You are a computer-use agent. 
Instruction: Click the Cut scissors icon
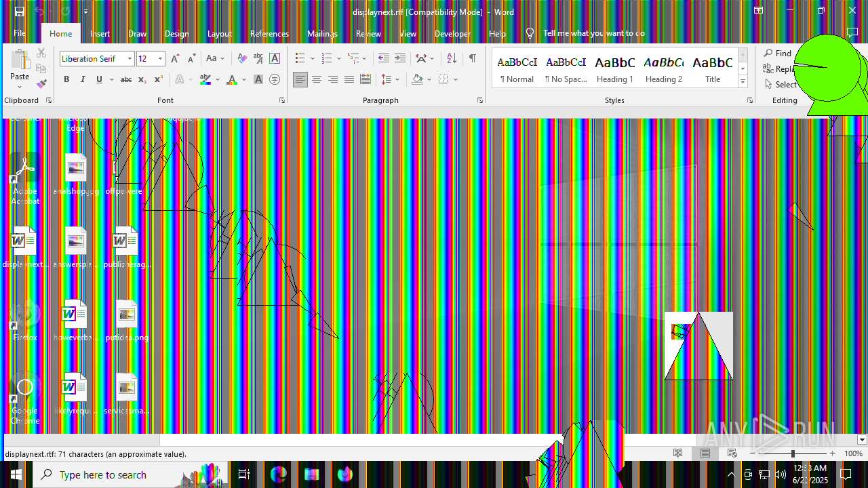click(x=41, y=53)
